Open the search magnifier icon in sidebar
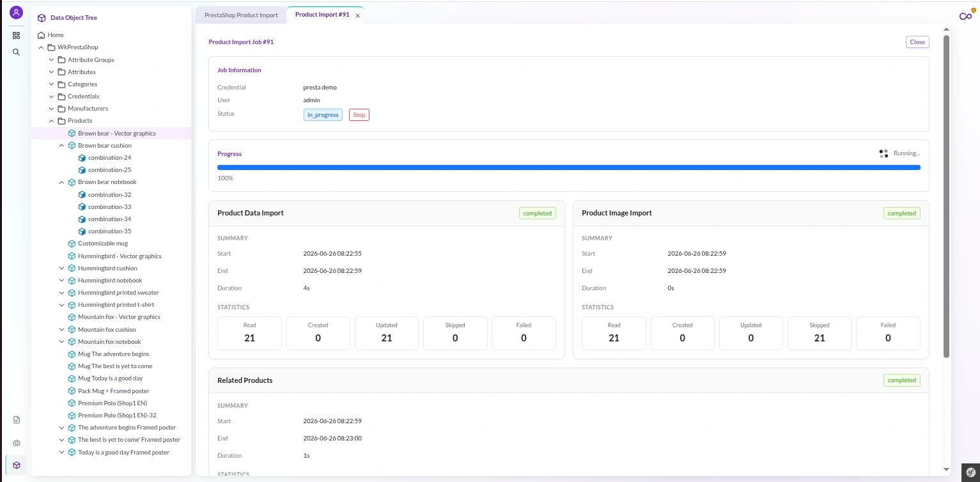 17,52
